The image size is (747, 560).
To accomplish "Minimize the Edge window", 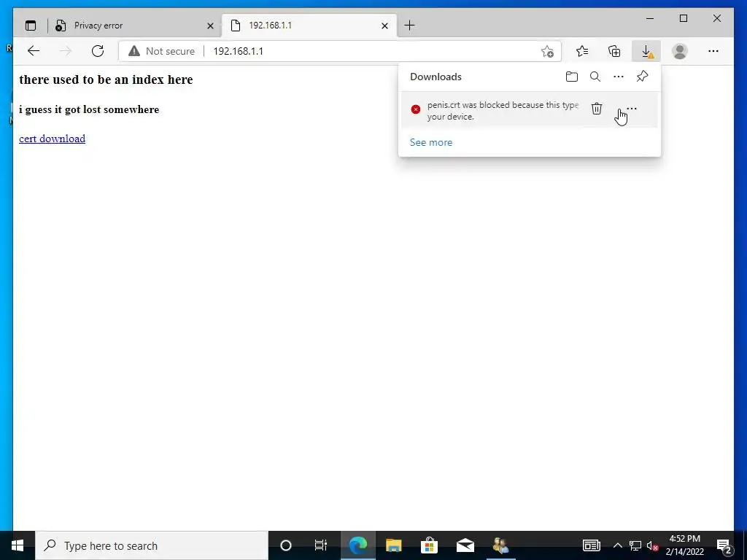I will point(650,18).
